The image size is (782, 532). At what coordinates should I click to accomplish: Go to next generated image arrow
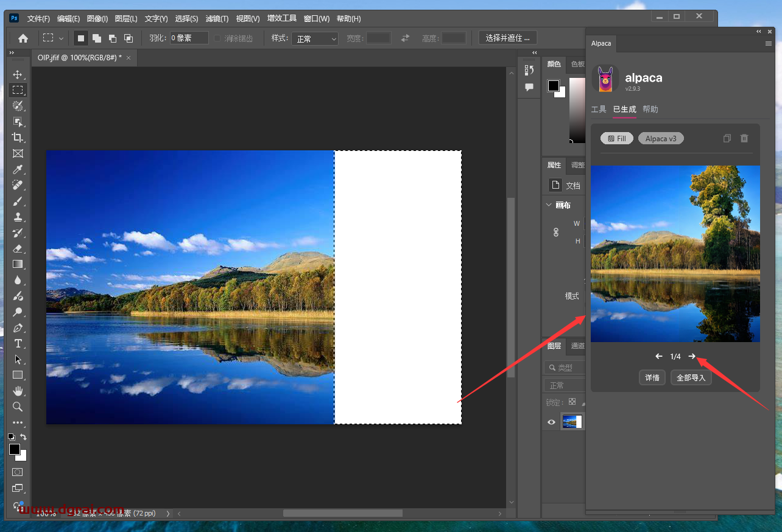[692, 356]
